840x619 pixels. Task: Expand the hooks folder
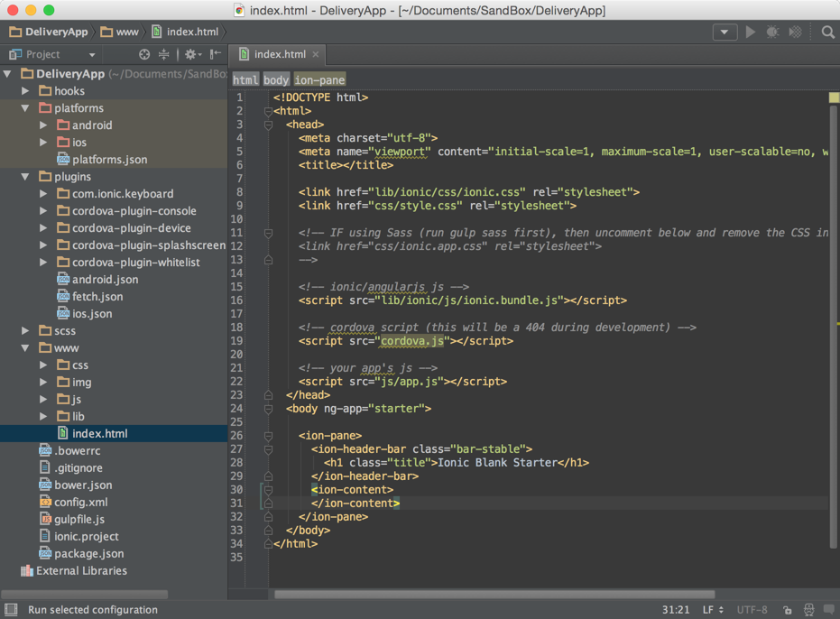point(25,90)
